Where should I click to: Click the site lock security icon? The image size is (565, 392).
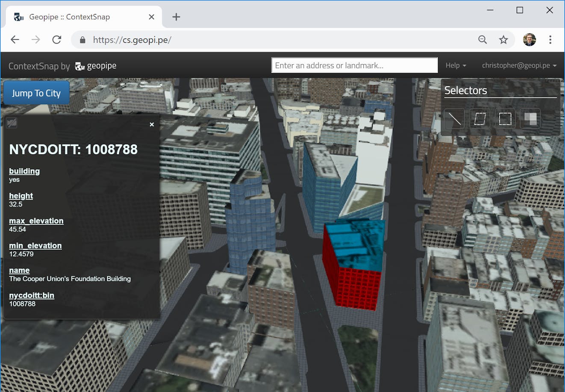[x=83, y=40]
